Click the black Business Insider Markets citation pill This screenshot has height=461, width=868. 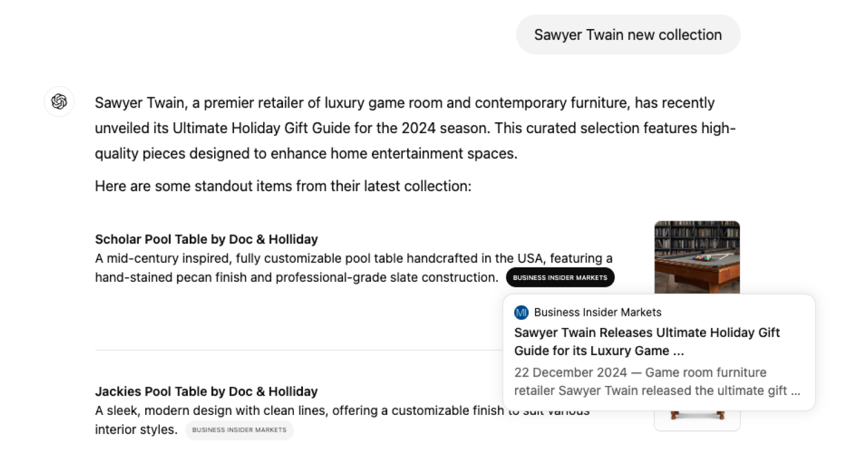pos(560,278)
